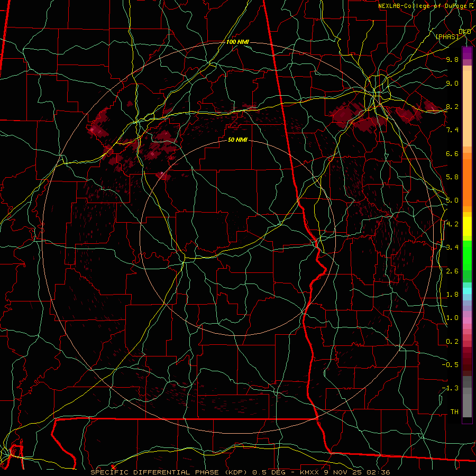Click the KMXX radar site identifier
476x476 pixels.
309,472
